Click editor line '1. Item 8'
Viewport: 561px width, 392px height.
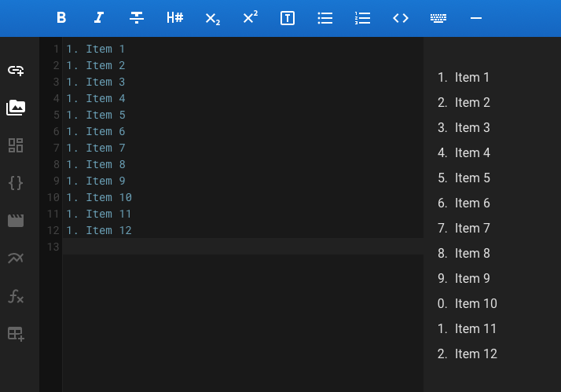96,164
